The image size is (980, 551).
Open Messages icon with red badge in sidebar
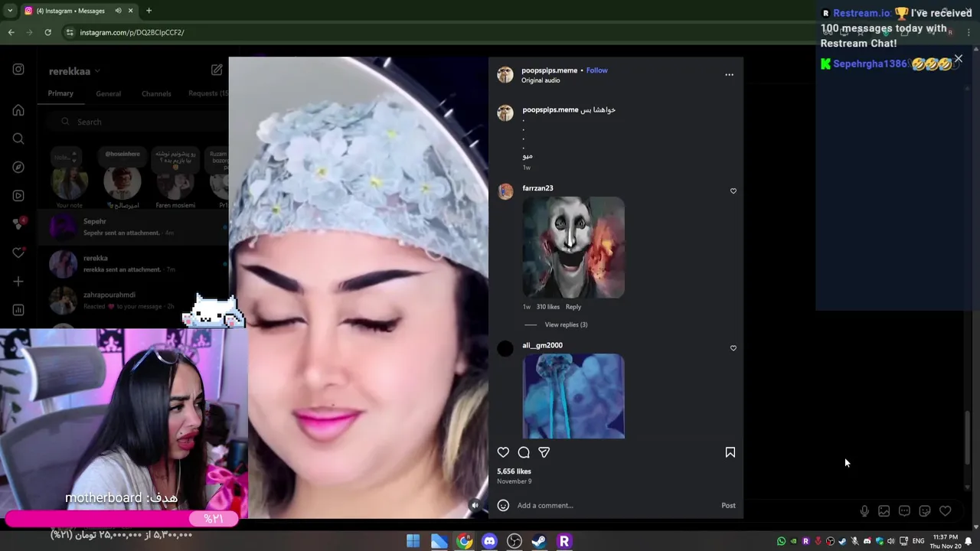[18, 224]
